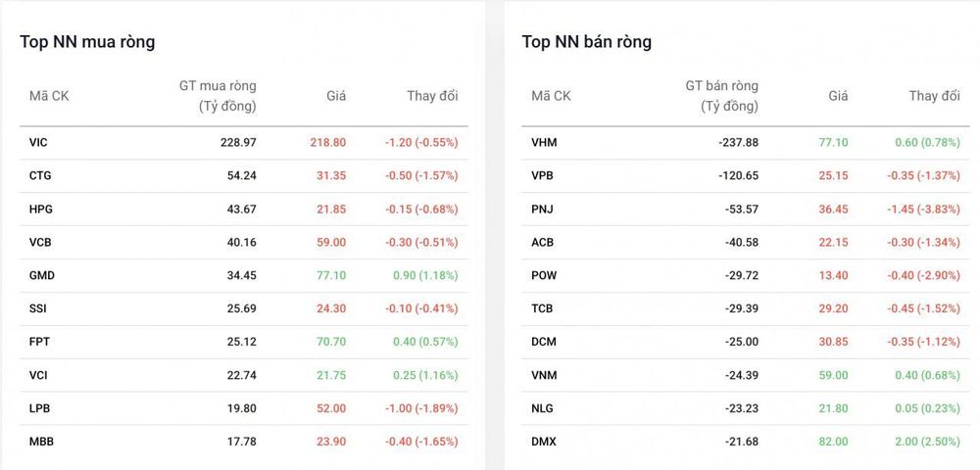This screenshot has width=980, height=470.
Task: Click the VCB ticker symbol
Action: coord(40,242)
